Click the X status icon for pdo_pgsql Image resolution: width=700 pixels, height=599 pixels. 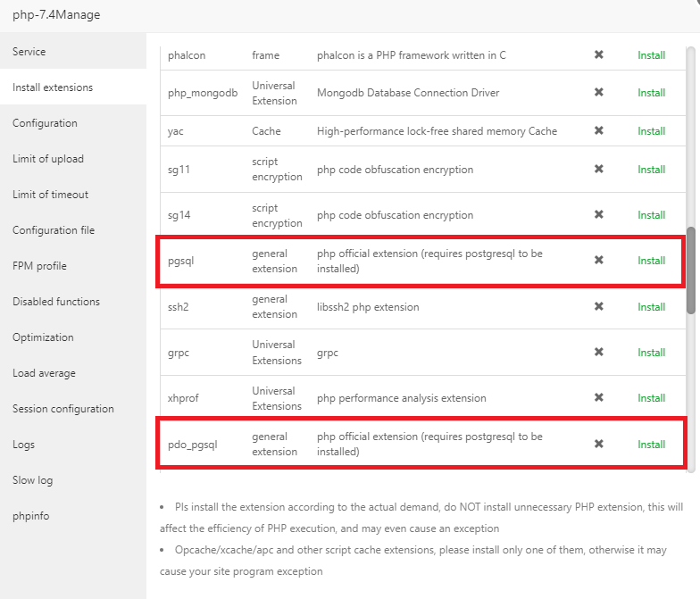coord(599,445)
